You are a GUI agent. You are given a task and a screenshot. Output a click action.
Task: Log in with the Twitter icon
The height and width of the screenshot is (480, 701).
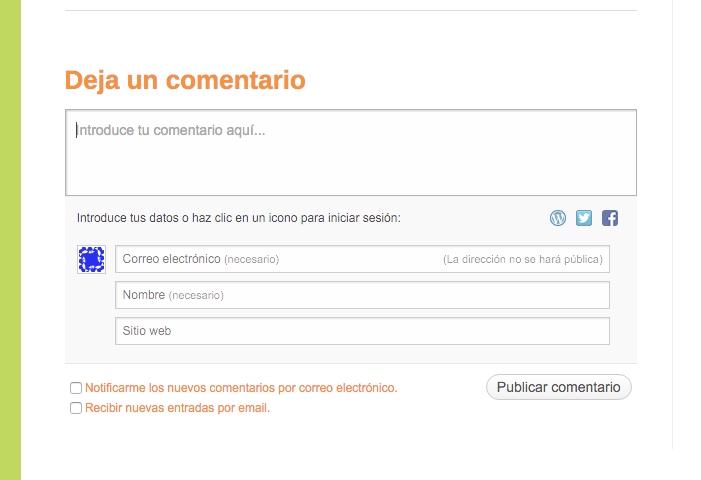click(x=584, y=218)
